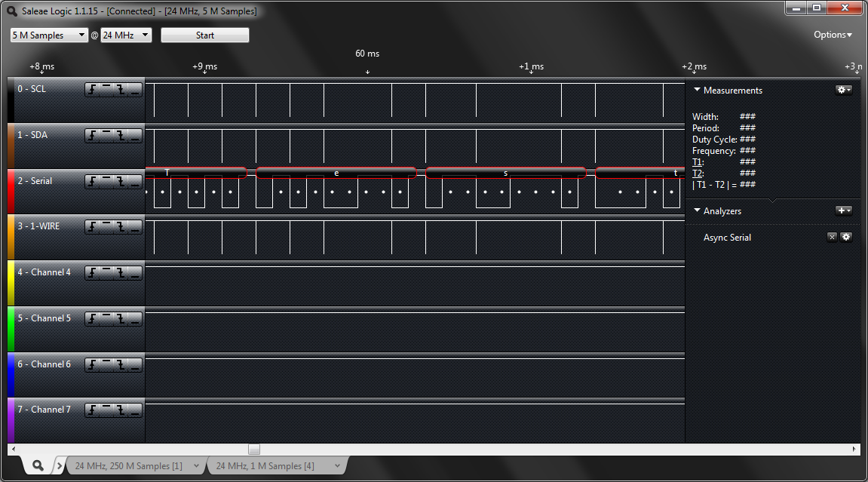
Task: Open dropdown arrow on 1 M Samples tab
Action: coord(337,466)
